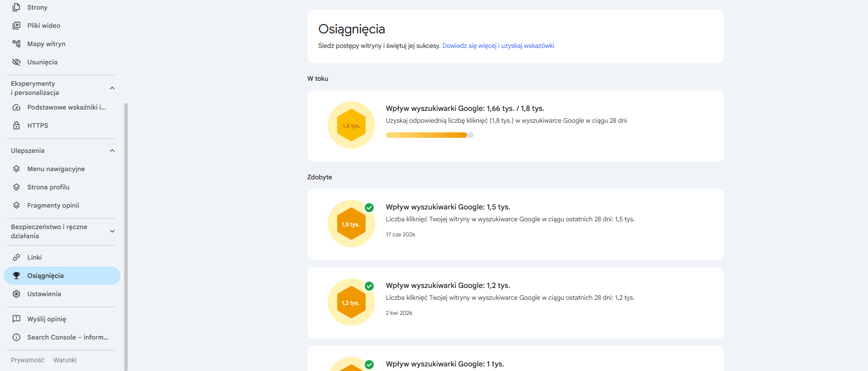Click the sidebar vertical scrollbar
Image resolution: width=868 pixels, height=371 pixels.
[126, 237]
